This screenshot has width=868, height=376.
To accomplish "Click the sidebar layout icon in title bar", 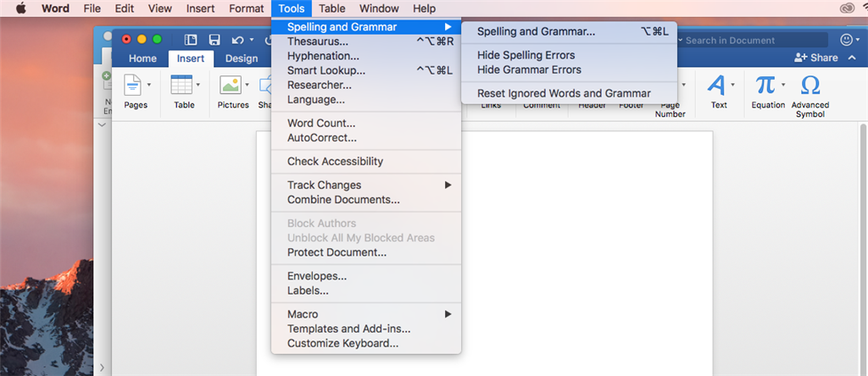I will (191, 40).
